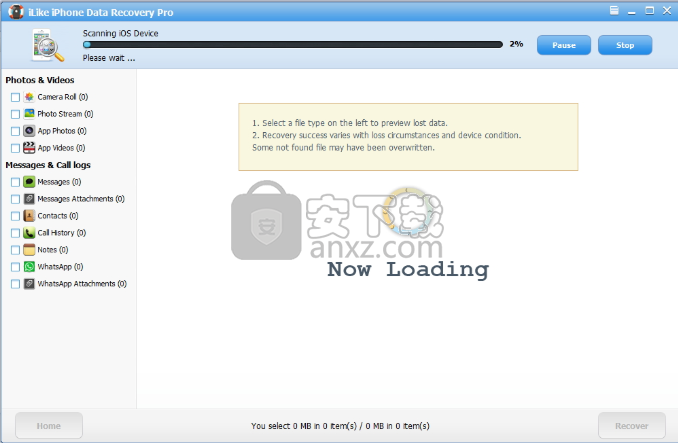Click the Contacts address book icon

[29, 216]
